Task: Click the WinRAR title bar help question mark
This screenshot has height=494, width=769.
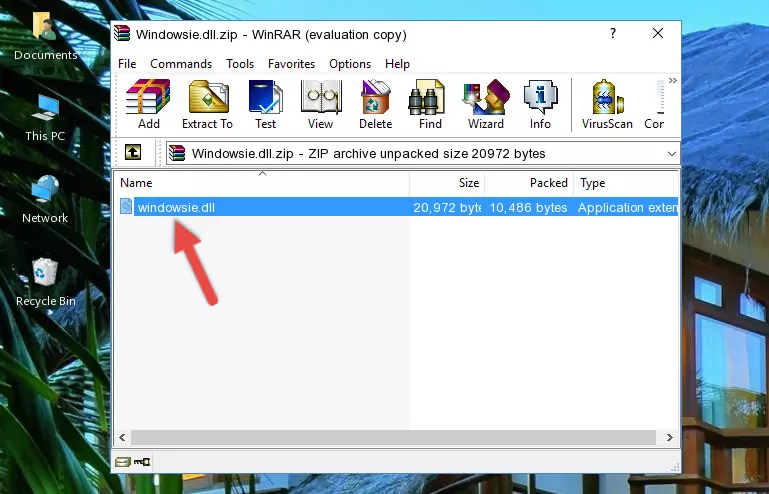Action: click(613, 33)
